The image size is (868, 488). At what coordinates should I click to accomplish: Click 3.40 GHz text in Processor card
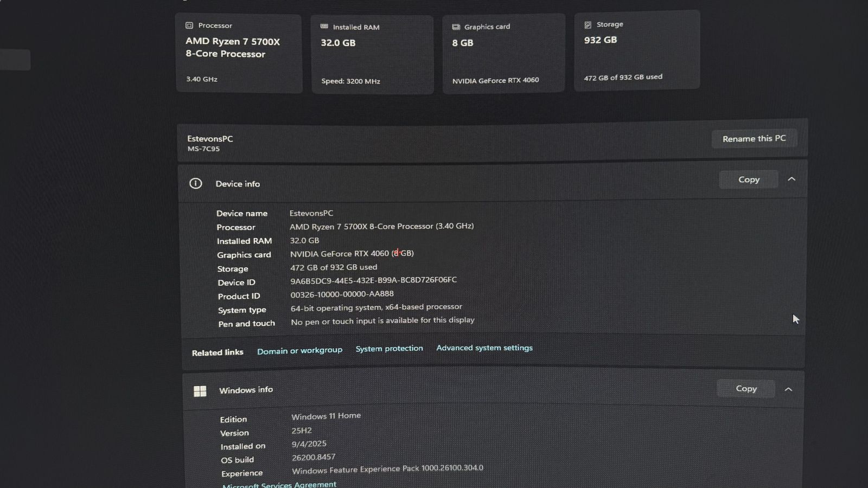click(202, 79)
